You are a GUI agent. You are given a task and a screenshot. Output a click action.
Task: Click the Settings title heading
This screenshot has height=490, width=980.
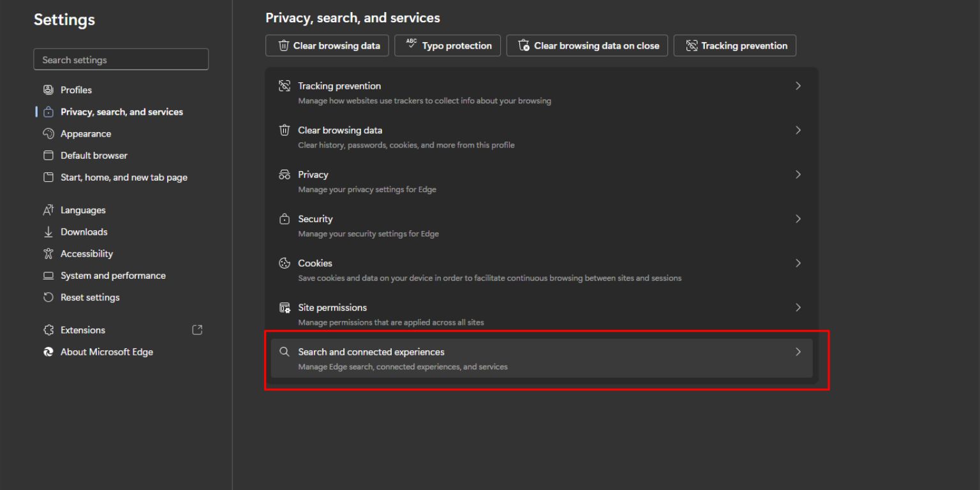(x=64, y=20)
